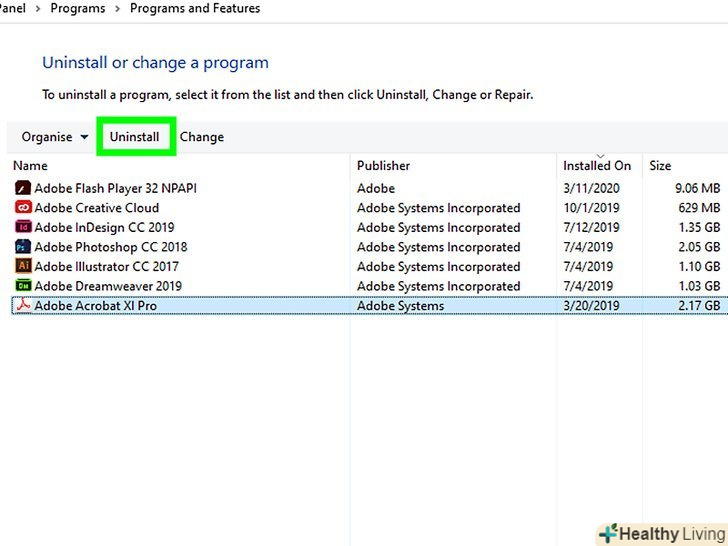Screen dimensions: 728x546
Task: Sort by the Installed On column
Action: coord(597,166)
